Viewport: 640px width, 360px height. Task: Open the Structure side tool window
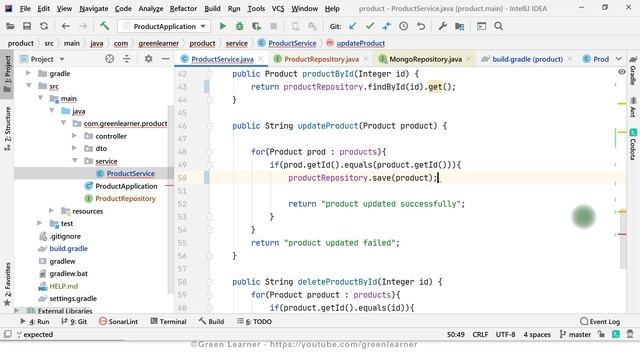7,128
